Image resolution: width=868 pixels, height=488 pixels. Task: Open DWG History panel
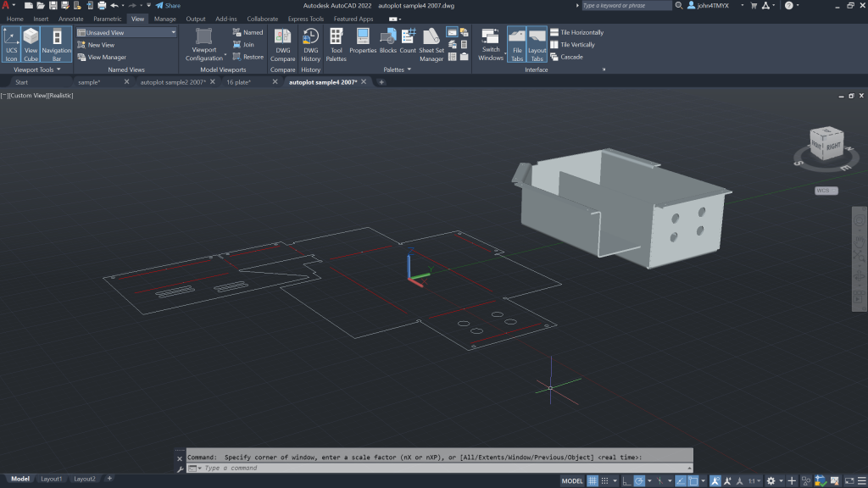point(311,44)
